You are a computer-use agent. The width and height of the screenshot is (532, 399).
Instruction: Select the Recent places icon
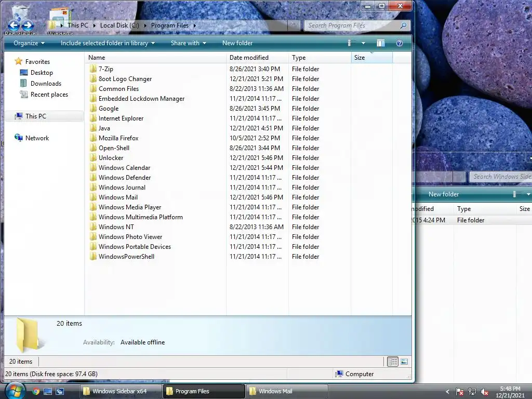tap(24, 95)
